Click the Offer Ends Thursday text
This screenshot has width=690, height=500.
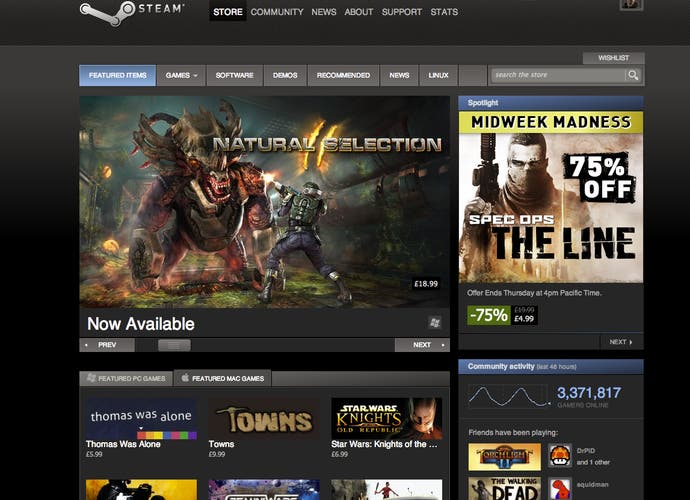point(534,293)
